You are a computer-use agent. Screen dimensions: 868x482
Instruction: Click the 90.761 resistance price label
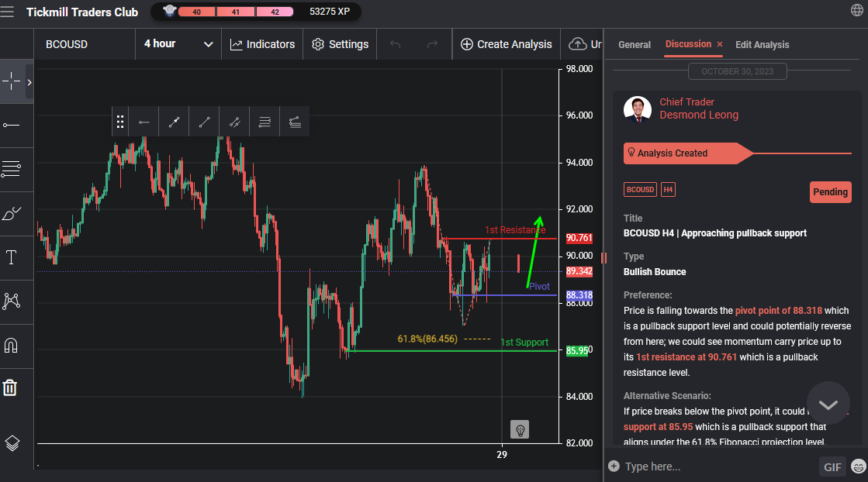[579, 238]
